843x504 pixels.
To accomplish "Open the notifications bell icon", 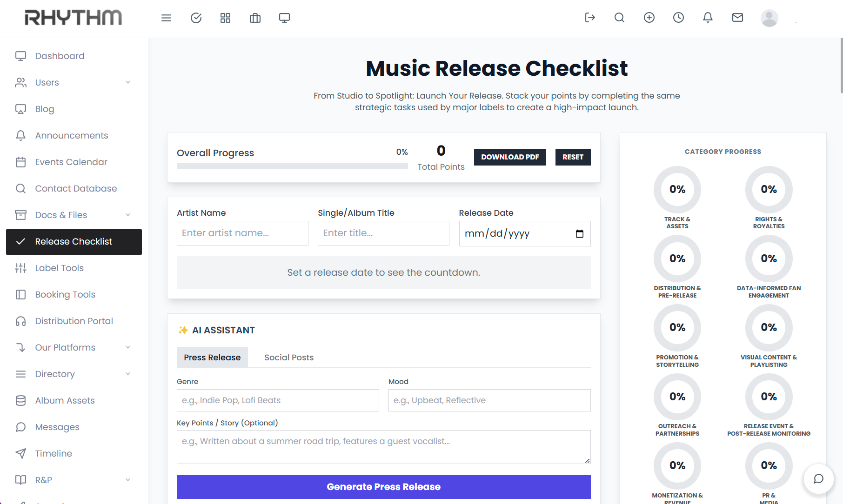I will click(x=708, y=18).
